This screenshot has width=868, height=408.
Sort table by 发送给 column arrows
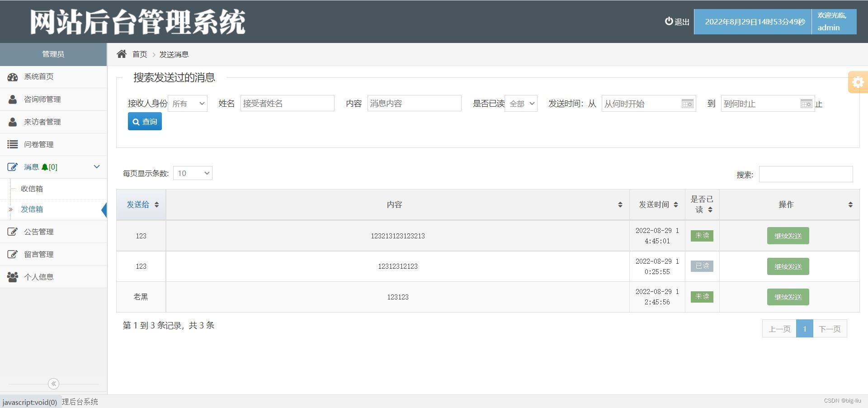click(156, 204)
